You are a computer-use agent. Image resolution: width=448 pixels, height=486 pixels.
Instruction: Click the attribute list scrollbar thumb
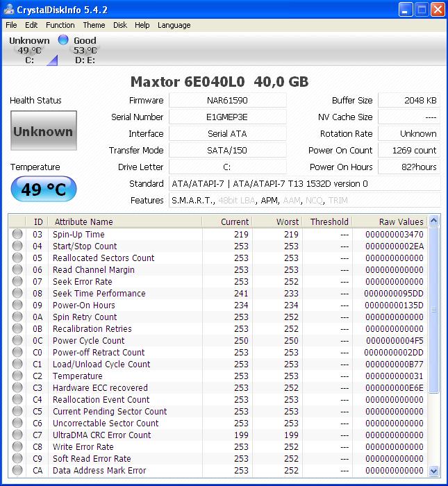coord(433,310)
